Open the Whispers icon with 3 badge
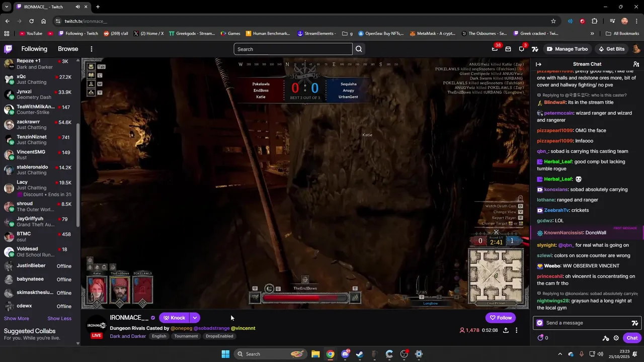 coord(522,49)
